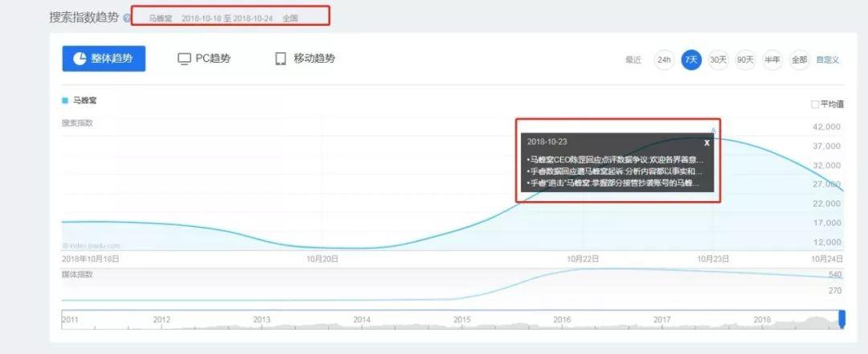Click the 42,000 y-axis value
The height and width of the screenshot is (354, 868).
point(826,127)
